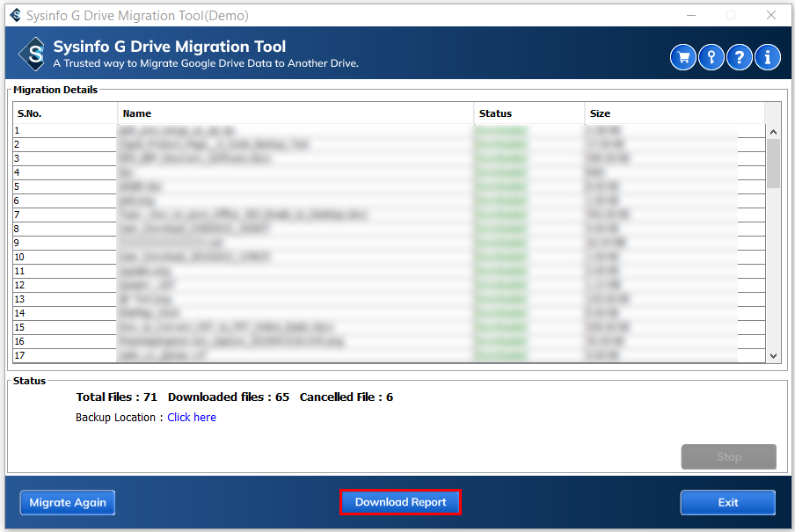Click the Downloaded files : 65 text
Screen dimensions: 795x532
tap(229, 397)
